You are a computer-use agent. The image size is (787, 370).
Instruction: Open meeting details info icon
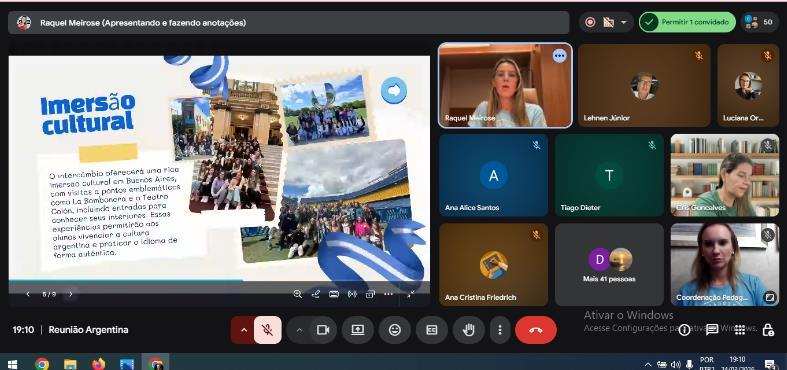pos(684,330)
